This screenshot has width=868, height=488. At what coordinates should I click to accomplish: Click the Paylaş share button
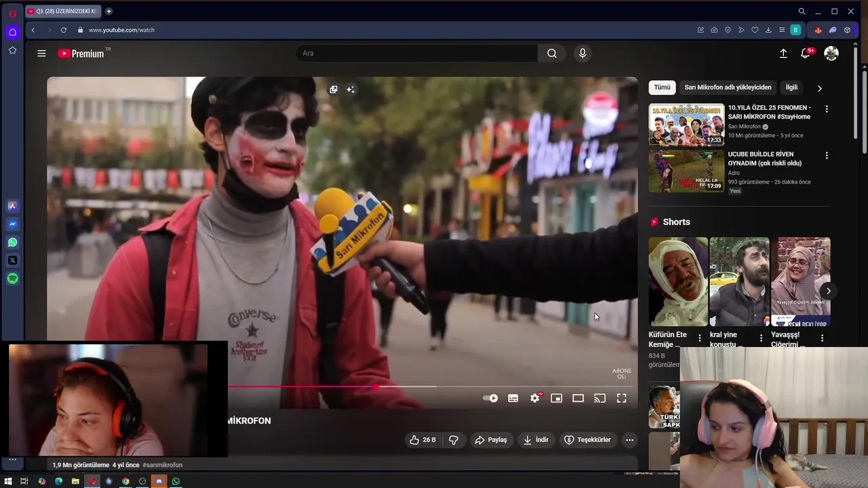point(491,440)
